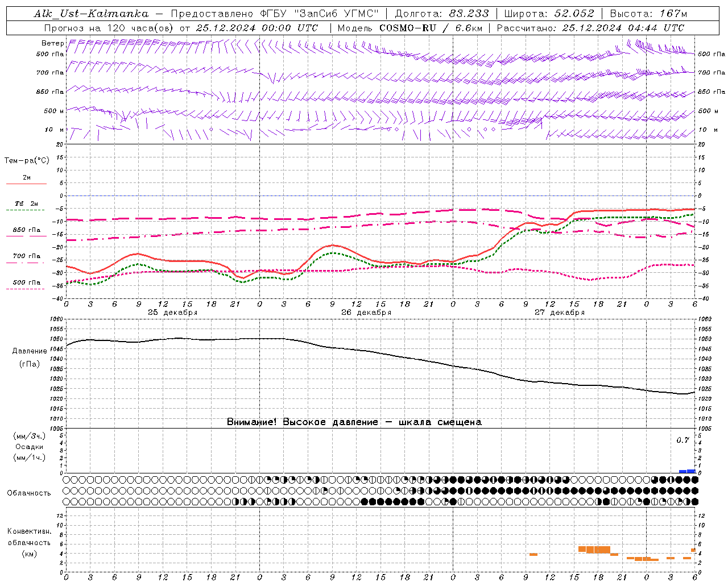Click the (мм/3ч.) precipitation unit label

coord(30,436)
